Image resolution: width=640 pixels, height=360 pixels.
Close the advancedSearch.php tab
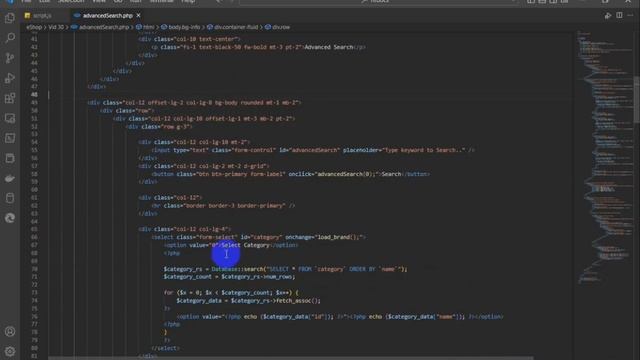[138, 16]
